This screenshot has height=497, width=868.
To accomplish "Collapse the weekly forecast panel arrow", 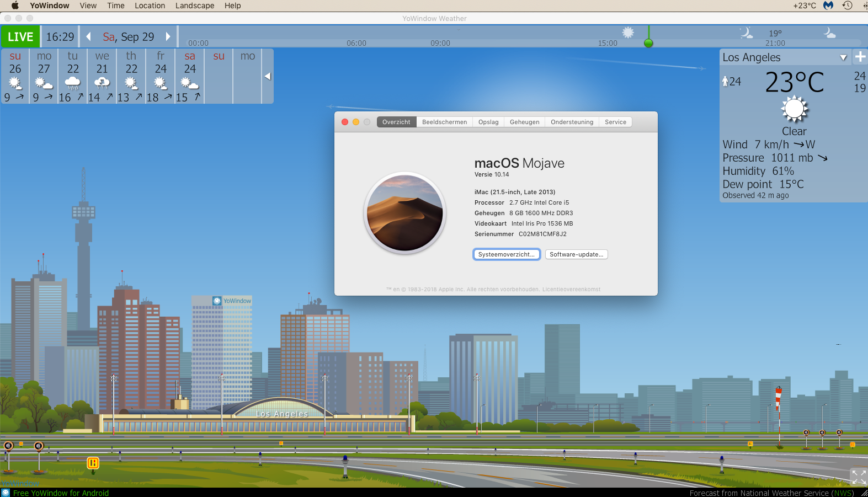I will [x=268, y=76].
